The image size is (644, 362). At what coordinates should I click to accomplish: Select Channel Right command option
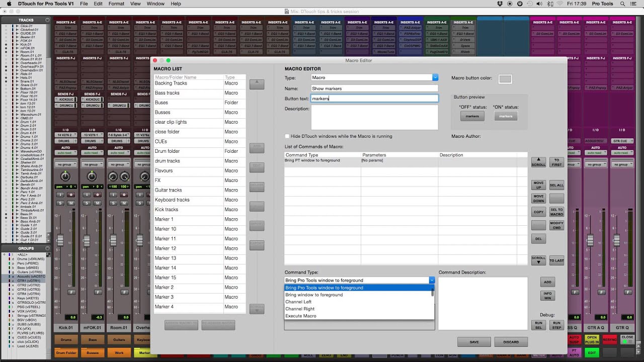(359, 309)
